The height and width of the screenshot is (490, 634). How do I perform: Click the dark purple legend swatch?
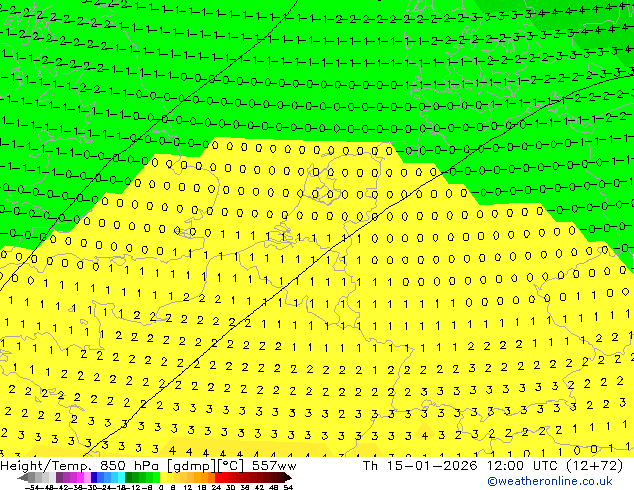[59, 477]
